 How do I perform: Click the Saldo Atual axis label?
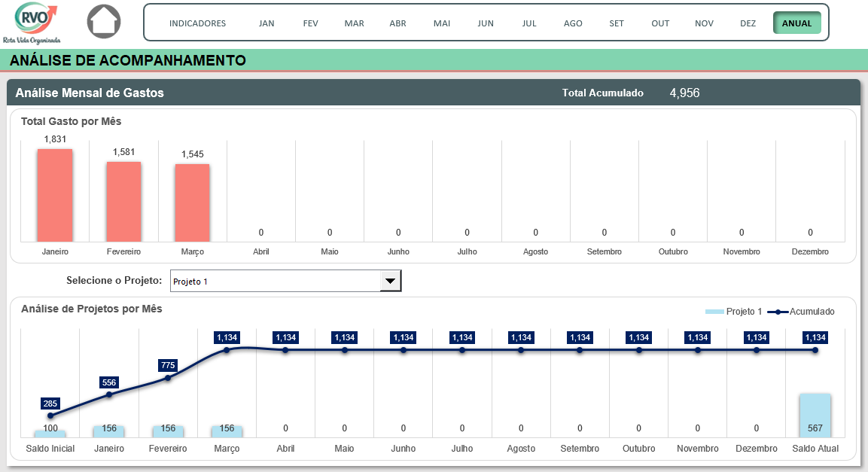(x=815, y=448)
